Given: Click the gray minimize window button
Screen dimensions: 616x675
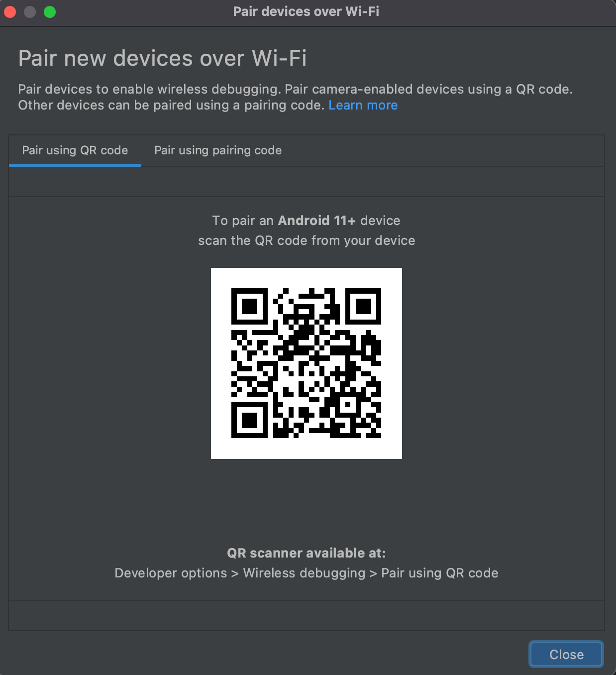Looking at the screenshot, I should (30, 11).
